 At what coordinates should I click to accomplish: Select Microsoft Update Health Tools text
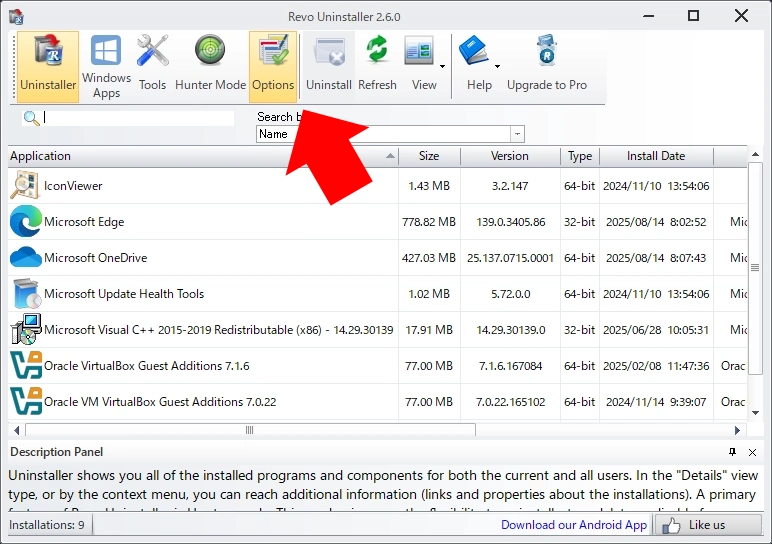click(x=124, y=294)
